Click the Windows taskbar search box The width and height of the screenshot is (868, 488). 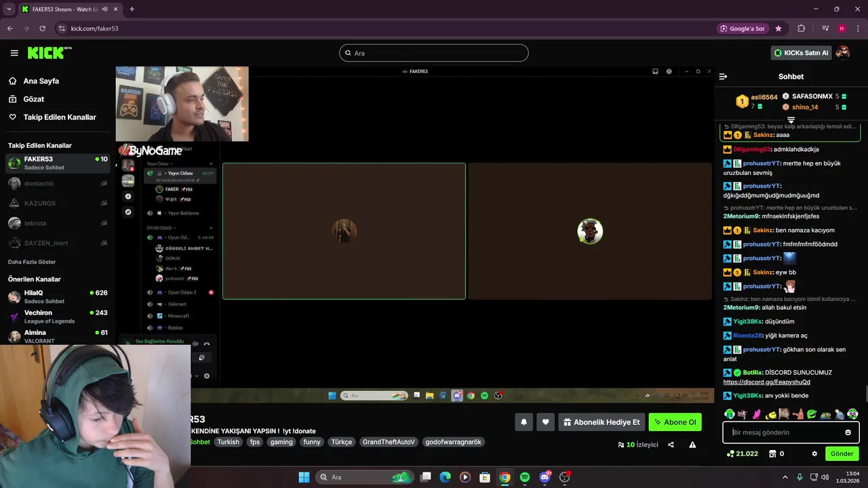coord(365,477)
